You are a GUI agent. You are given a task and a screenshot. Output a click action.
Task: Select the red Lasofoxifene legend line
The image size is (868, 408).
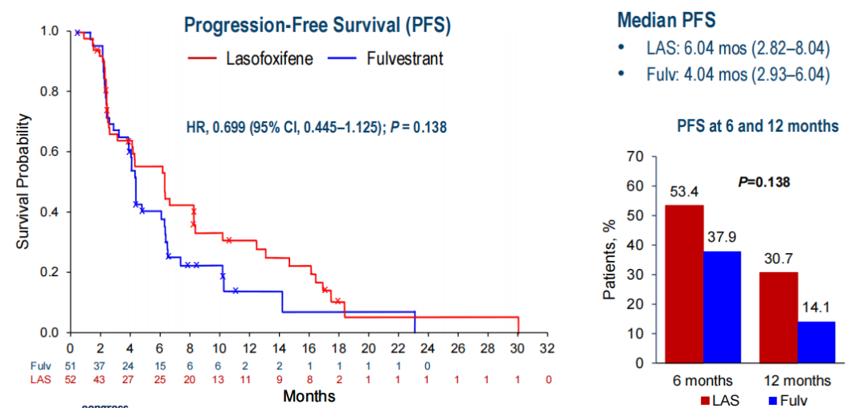click(x=203, y=58)
